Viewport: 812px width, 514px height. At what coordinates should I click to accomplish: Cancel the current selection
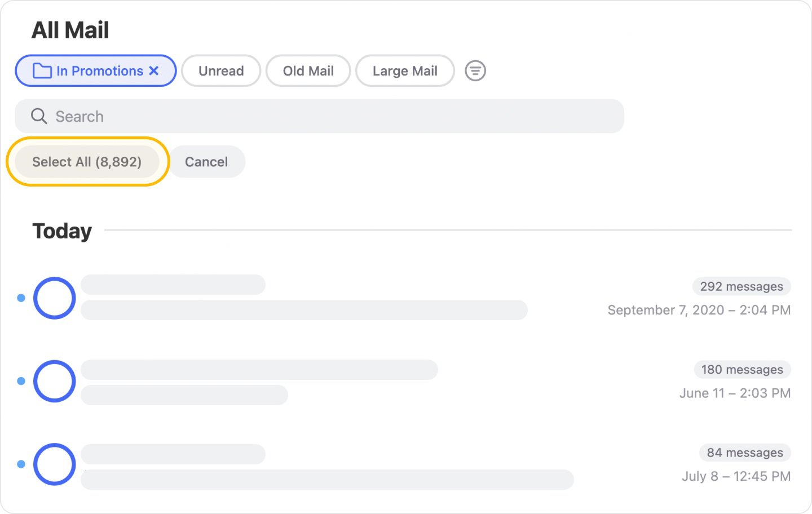coord(206,161)
